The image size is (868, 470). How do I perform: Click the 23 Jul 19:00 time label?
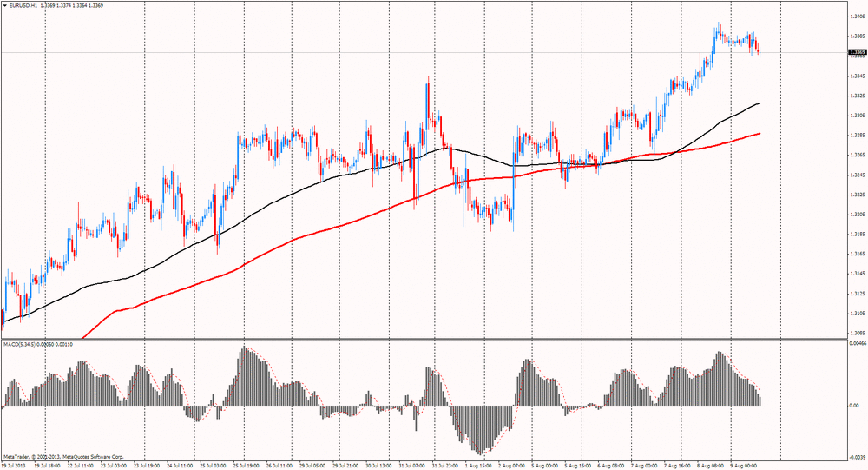pos(147,467)
